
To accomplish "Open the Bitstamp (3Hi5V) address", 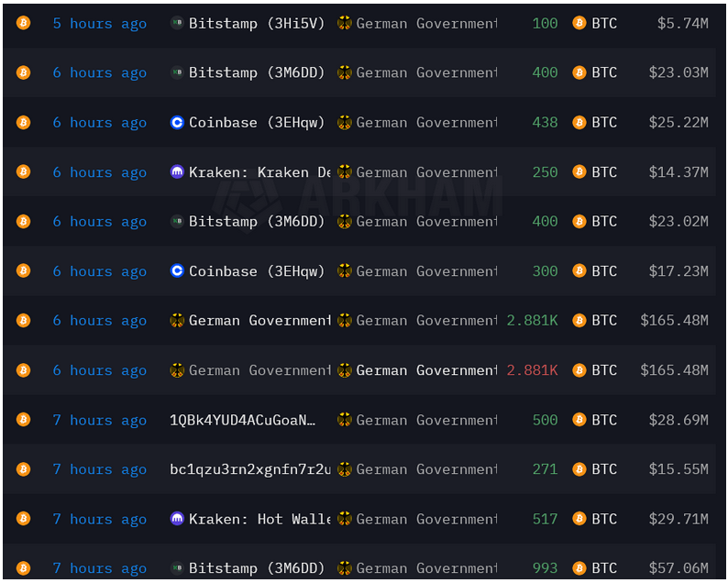I will click(257, 24).
